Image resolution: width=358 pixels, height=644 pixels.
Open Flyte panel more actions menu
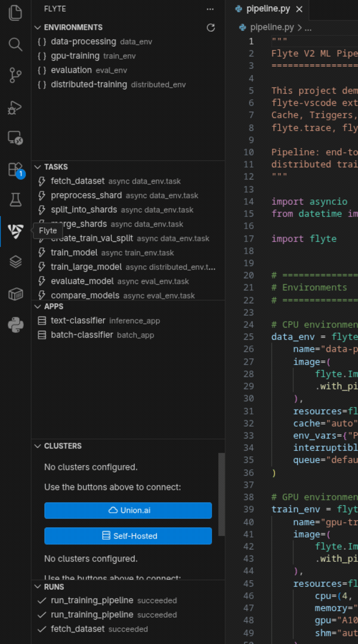click(x=210, y=8)
